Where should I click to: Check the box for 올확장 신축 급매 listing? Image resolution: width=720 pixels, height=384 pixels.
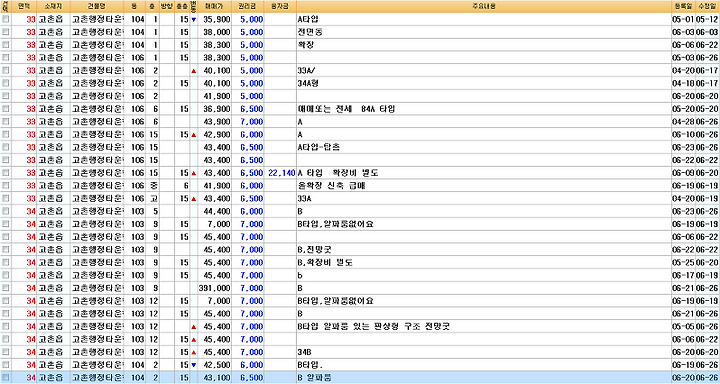[x=6, y=186]
